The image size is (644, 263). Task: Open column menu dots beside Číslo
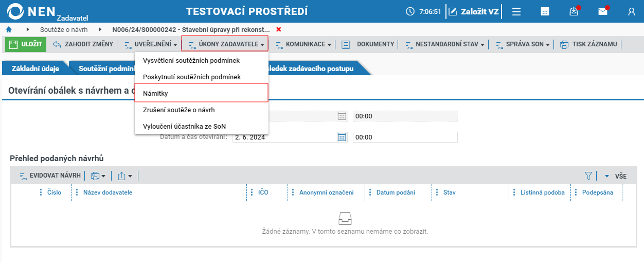(41, 192)
